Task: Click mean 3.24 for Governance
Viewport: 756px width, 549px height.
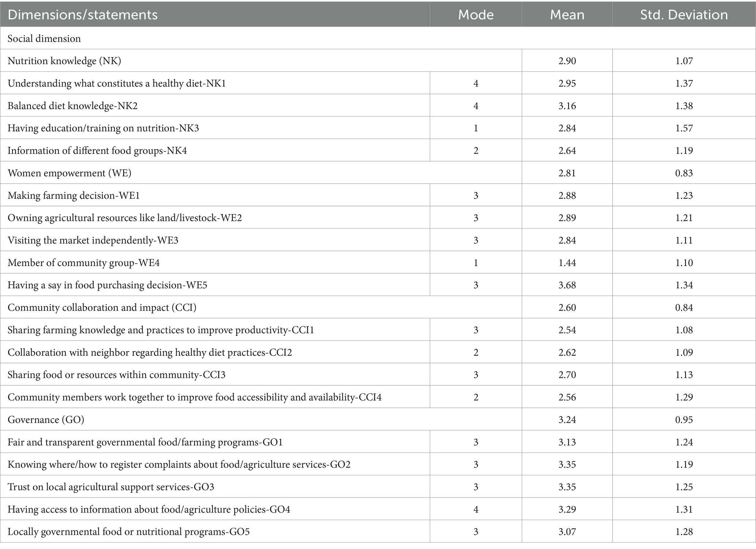Action: 567,420
